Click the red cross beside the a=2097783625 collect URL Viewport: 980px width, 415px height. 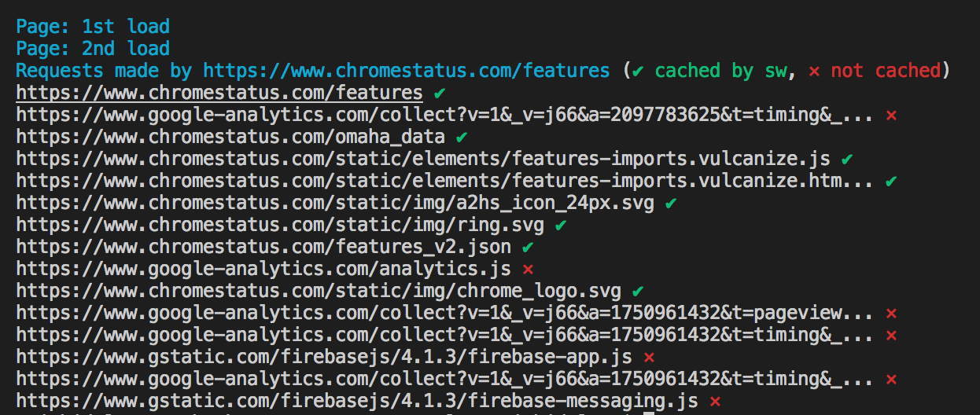coord(891,115)
